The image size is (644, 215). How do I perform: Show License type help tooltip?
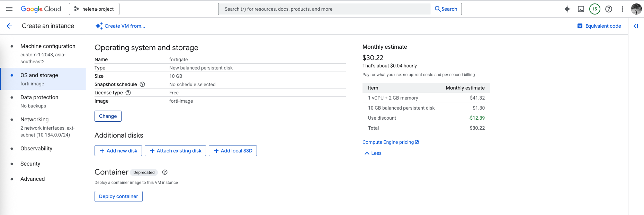(x=128, y=93)
